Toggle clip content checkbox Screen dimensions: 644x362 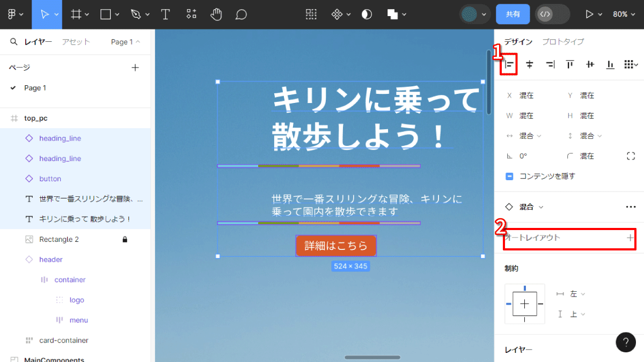[510, 176]
